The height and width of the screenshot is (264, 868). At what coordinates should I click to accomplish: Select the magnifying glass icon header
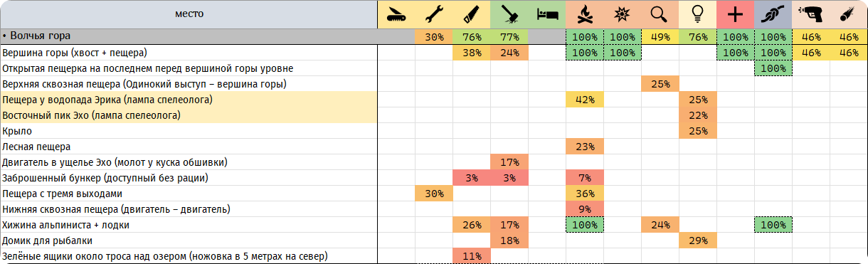coord(660,14)
